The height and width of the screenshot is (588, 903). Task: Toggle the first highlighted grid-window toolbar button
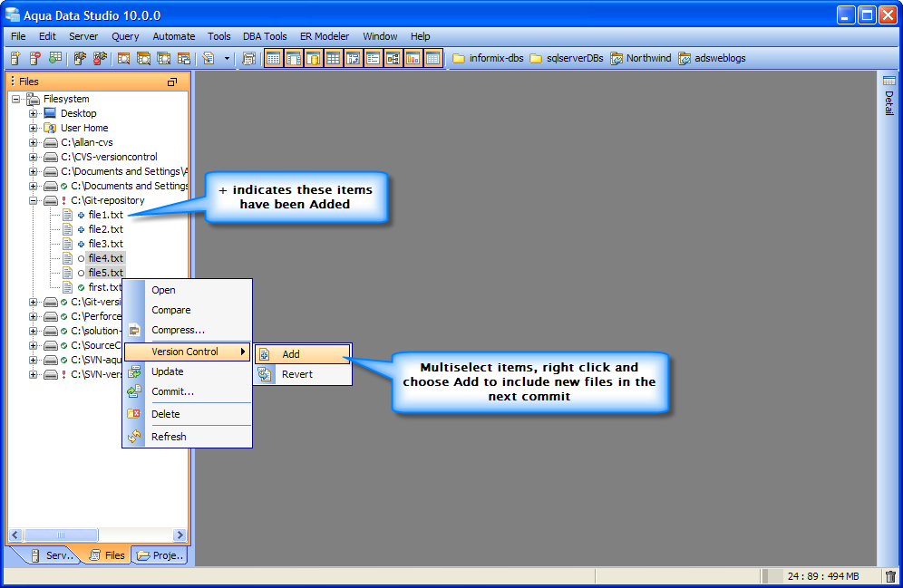(274, 58)
